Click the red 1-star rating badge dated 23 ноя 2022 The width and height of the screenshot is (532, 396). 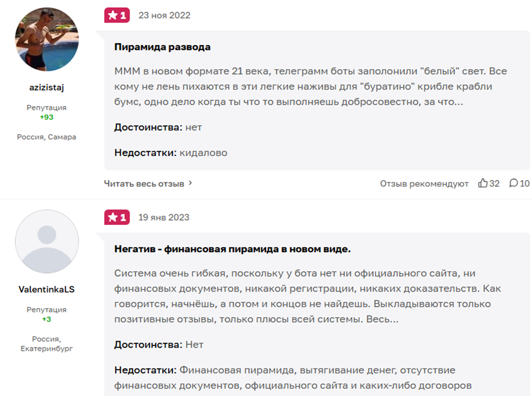(x=117, y=15)
